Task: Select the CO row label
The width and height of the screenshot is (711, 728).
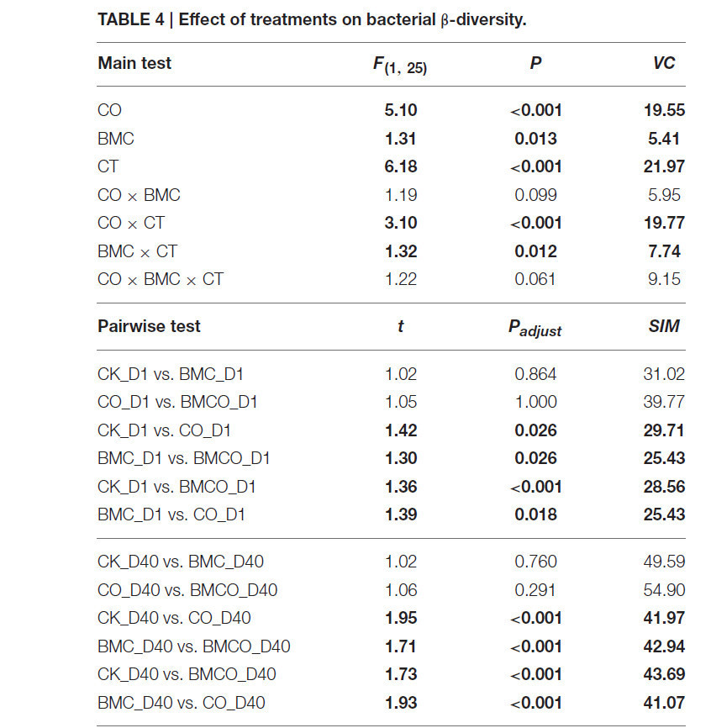Action: [x=109, y=110]
